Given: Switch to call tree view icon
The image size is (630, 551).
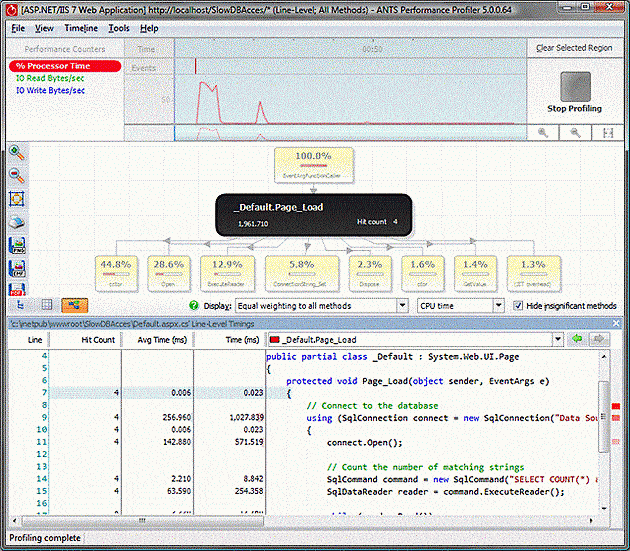Looking at the screenshot, I should [20, 305].
